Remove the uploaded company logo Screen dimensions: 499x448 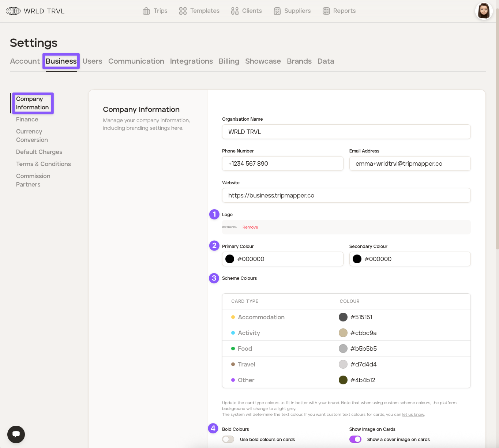coord(250,227)
